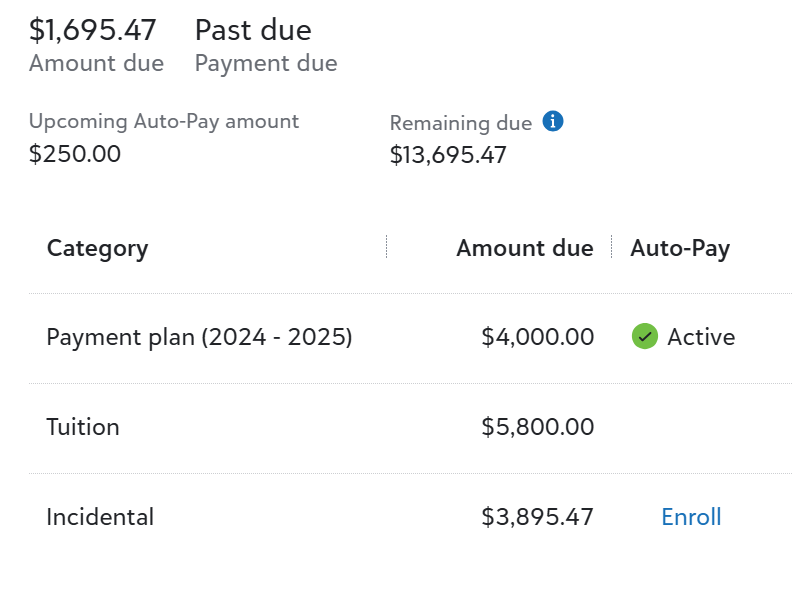
Task: Click the $250.00 upcoming Auto-Pay amount
Action: (75, 154)
